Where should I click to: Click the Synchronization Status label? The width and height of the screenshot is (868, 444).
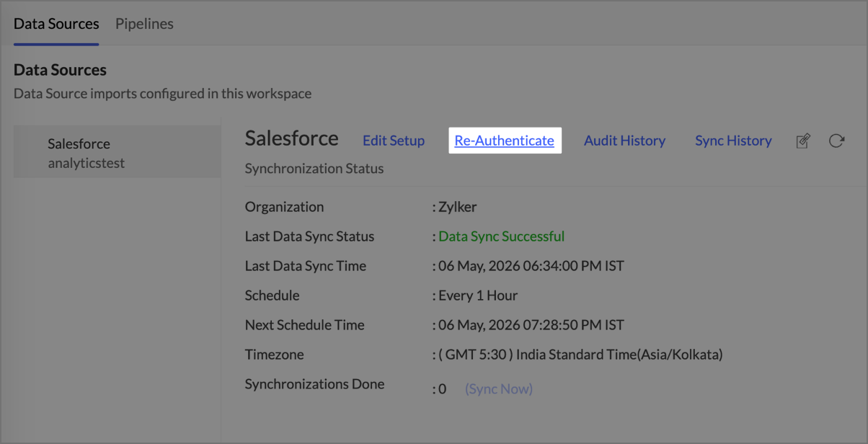[x=314, y=169]
